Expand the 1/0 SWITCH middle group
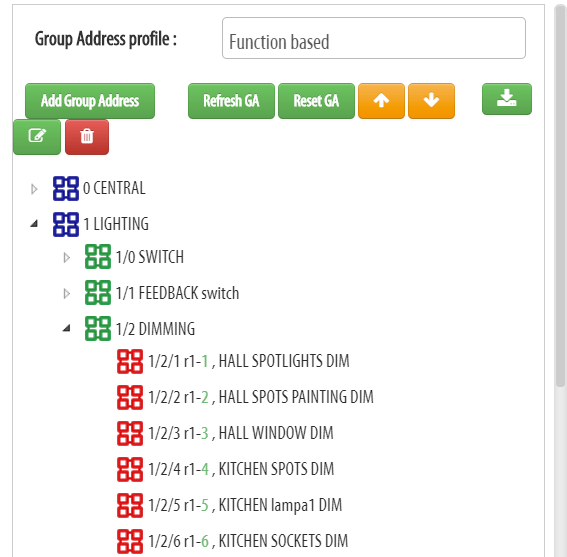This screenshot has height=557, width=567. pos(67,258)
